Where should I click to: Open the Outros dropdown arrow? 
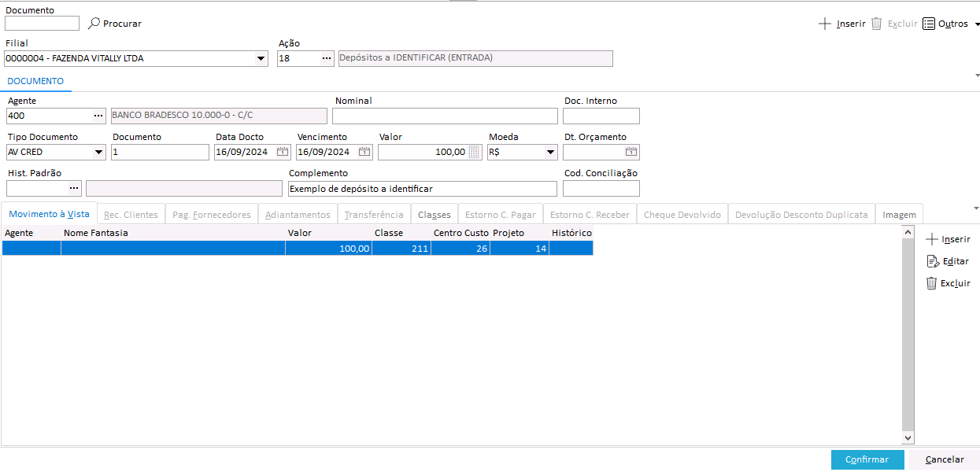(x=978, y=24)
